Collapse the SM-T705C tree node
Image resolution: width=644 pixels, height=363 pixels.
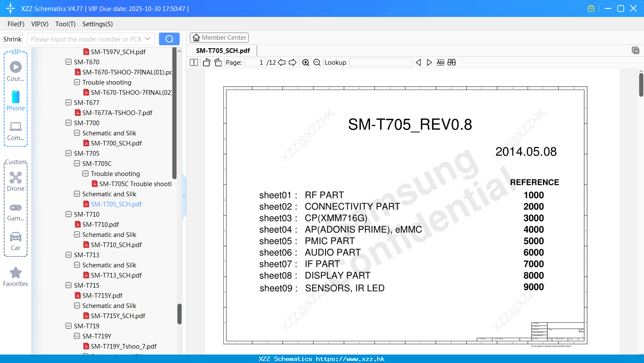click(77, 163)
